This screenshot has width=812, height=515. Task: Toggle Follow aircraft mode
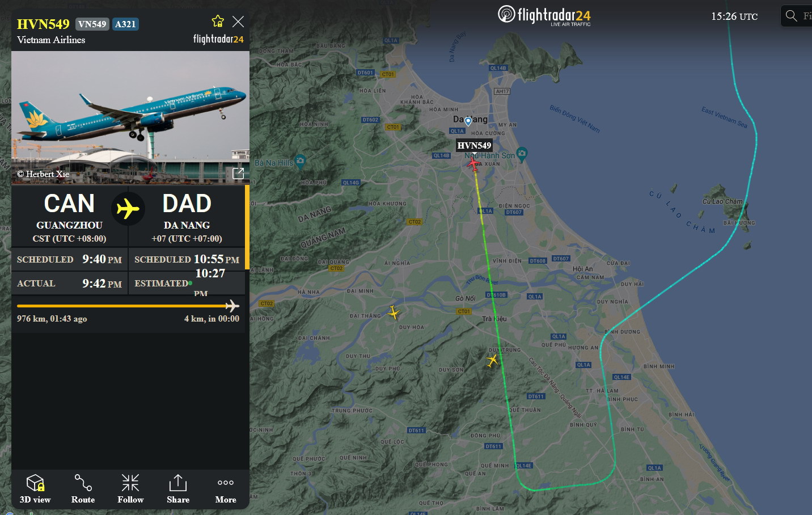(130, 488)
